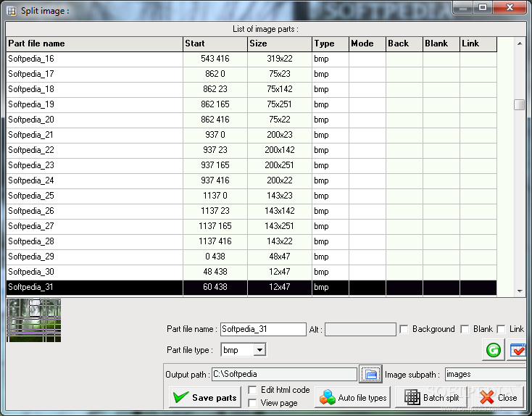Viewport: 532px width, 416px height.
Task: Click the split image preview thumbnail
Action: [x=34, y=320]
